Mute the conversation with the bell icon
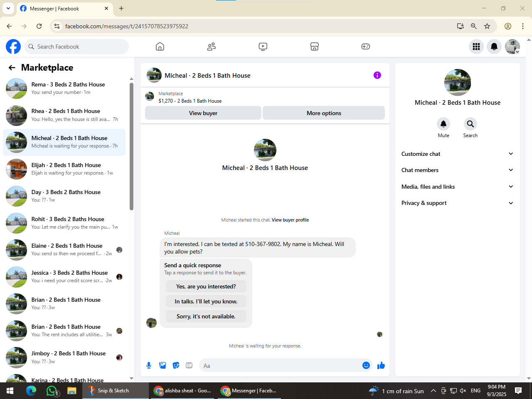 [x=443, y=124]
